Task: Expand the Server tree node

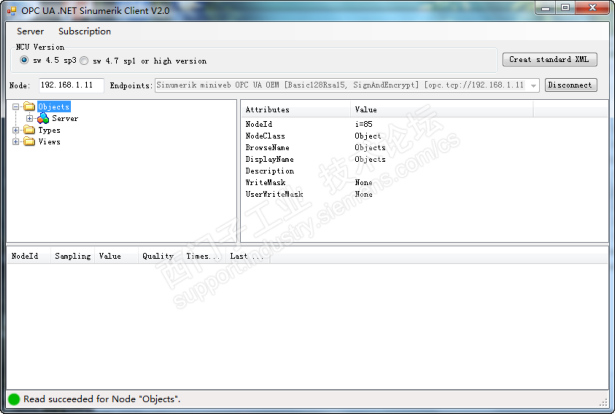Action: click(29, 118)
